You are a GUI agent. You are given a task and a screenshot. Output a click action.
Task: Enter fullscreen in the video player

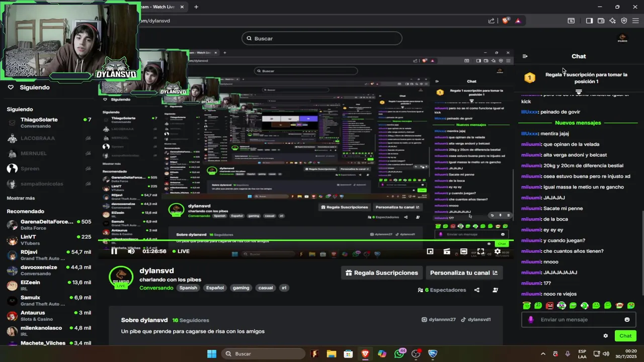click(x=480, y=251)
